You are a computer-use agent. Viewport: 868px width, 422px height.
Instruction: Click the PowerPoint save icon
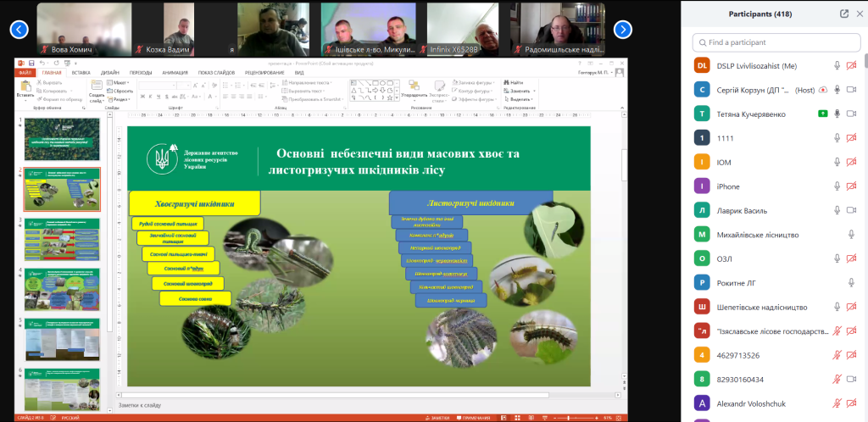[31, 64]
